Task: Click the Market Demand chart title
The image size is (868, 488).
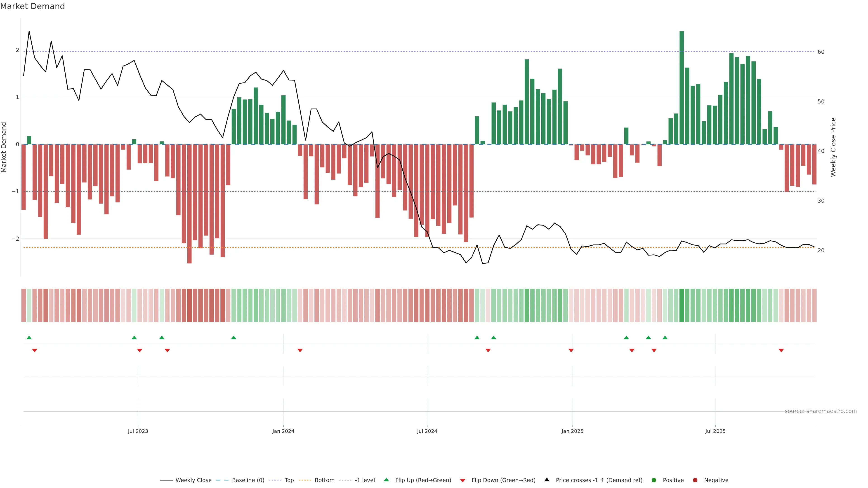Action: point(32,6)
